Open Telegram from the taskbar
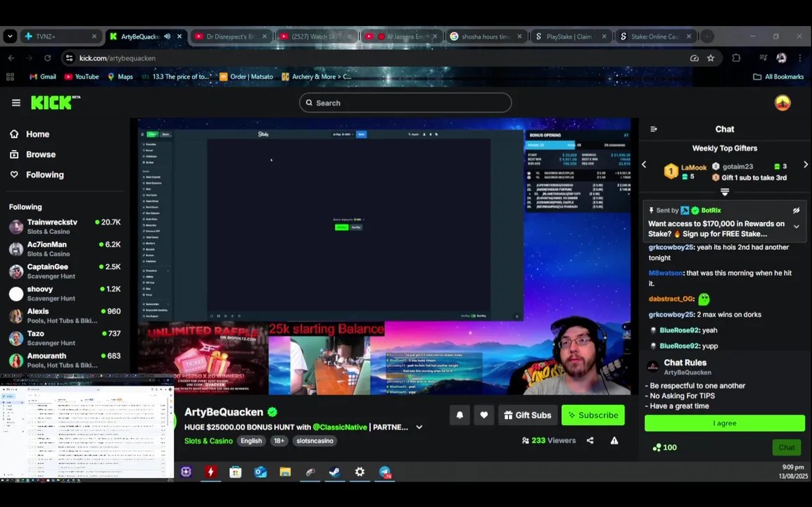Viewport: 812px width, 507px height. click(385, 472)
